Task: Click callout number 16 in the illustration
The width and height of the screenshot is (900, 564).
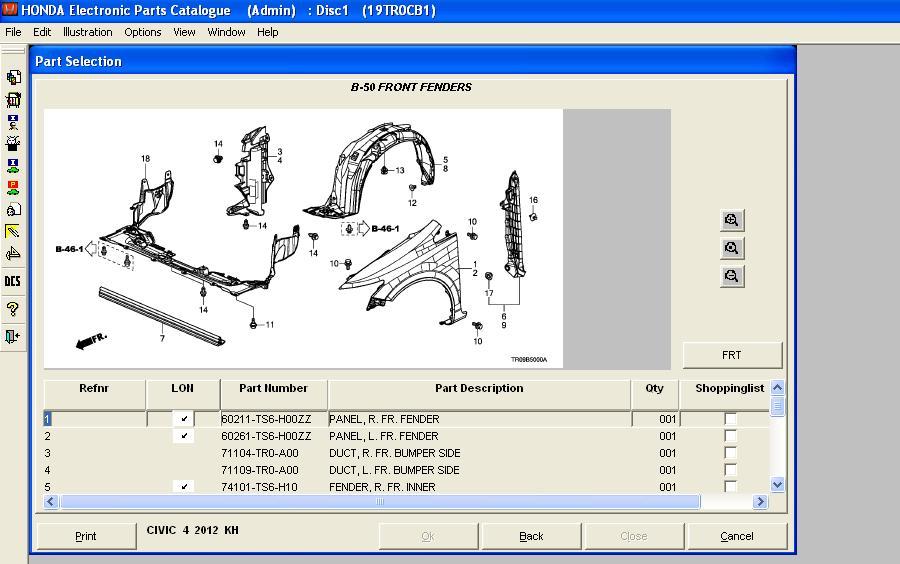Action: click(x=533, y=200)
